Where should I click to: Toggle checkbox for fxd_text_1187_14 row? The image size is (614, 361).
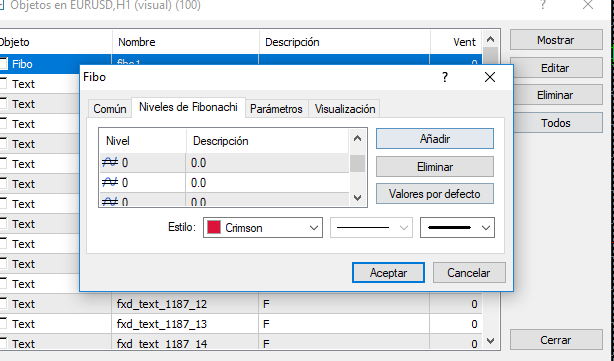coord(3,343)
